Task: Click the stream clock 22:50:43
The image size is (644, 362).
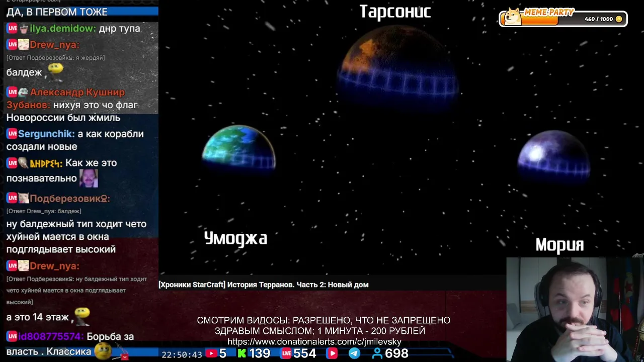Action: [182, 354]
